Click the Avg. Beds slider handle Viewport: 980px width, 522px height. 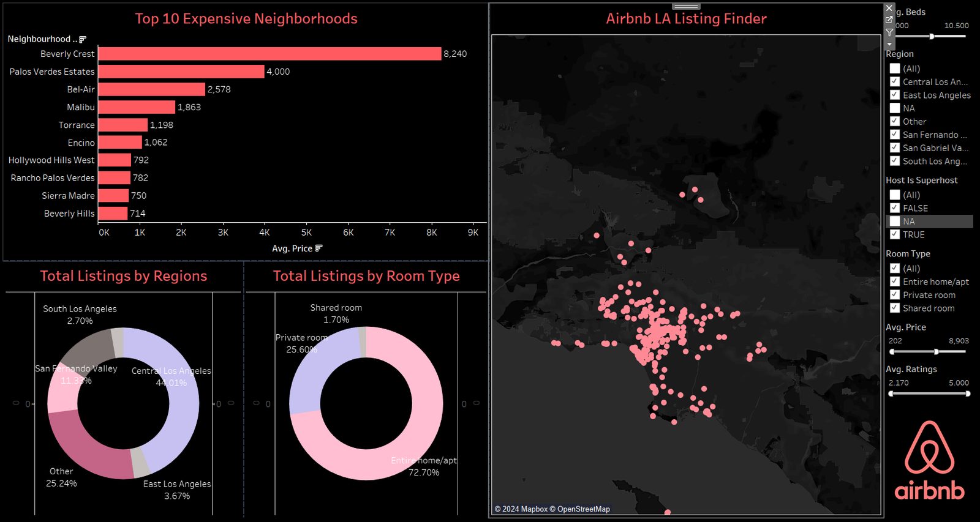click(x=932, y=37)
